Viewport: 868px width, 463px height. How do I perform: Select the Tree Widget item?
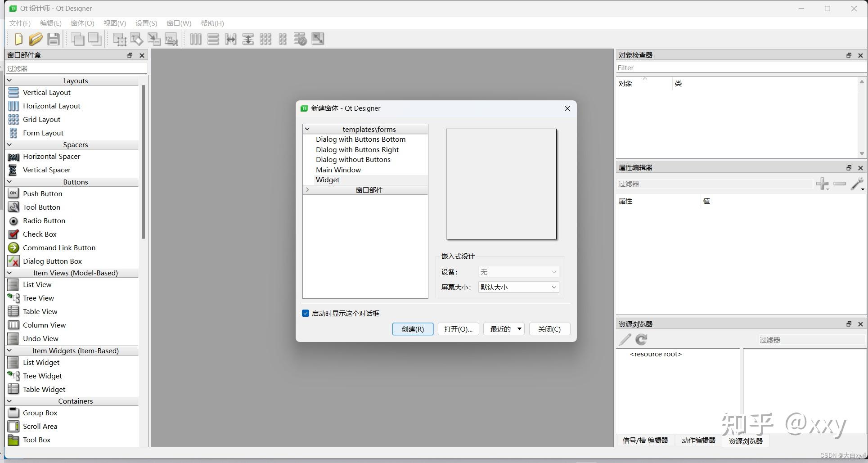tap(43, 376)
